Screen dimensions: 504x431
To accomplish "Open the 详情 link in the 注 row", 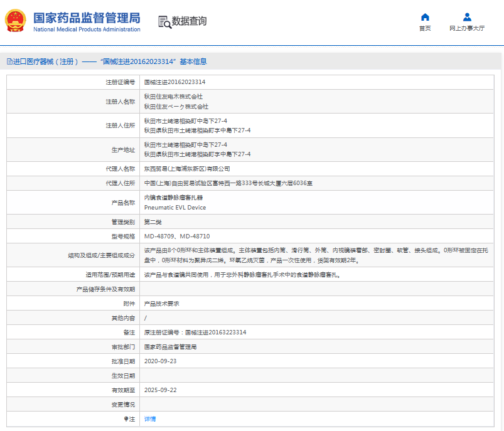I will [149, 418].
